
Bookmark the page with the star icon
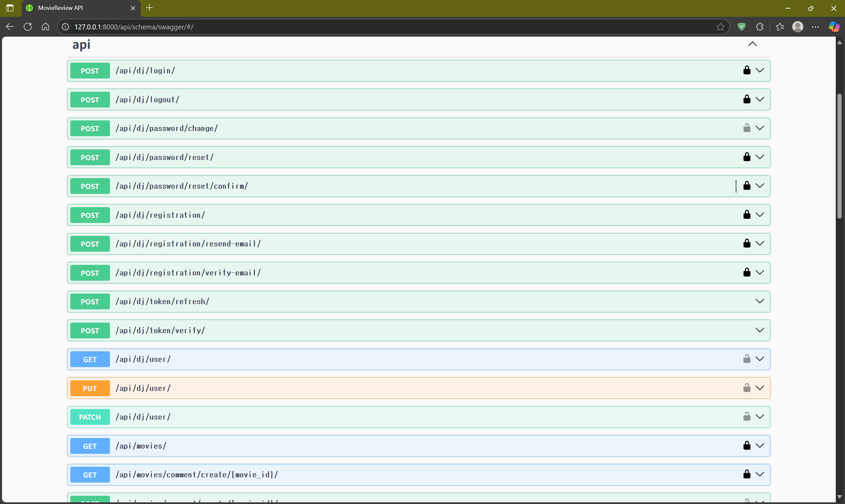720,27
